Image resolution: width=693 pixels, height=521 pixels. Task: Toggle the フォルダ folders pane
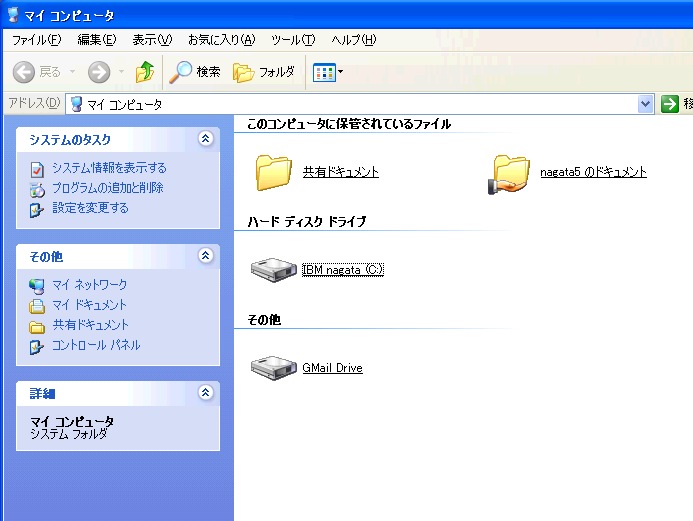264,72
